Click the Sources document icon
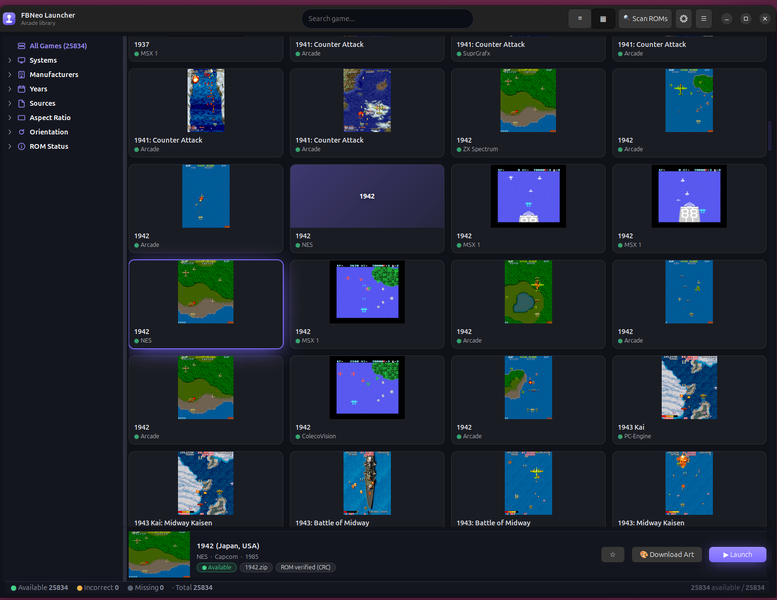Image resolution: width=777 pixels, height=600 pixels. click(21, 104)
